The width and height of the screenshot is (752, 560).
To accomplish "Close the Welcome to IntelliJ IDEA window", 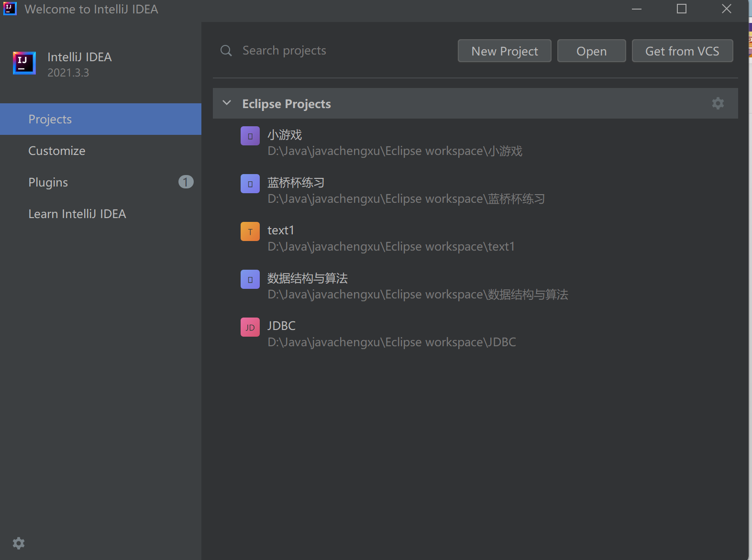I will [727, 9].
